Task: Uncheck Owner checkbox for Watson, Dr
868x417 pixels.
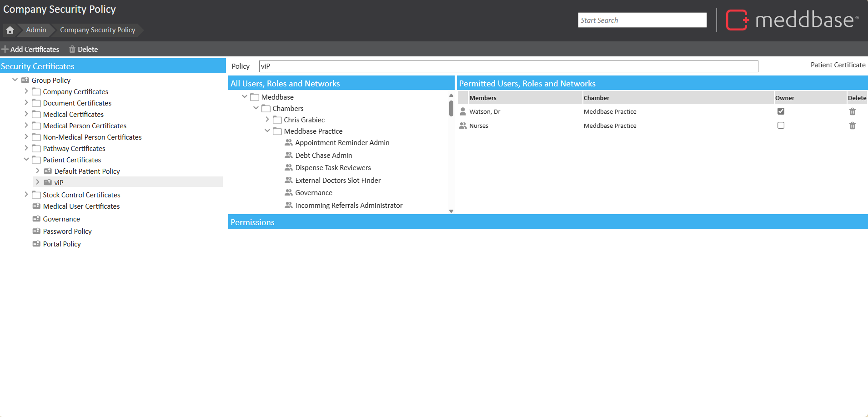Action: tap(781, 111)
